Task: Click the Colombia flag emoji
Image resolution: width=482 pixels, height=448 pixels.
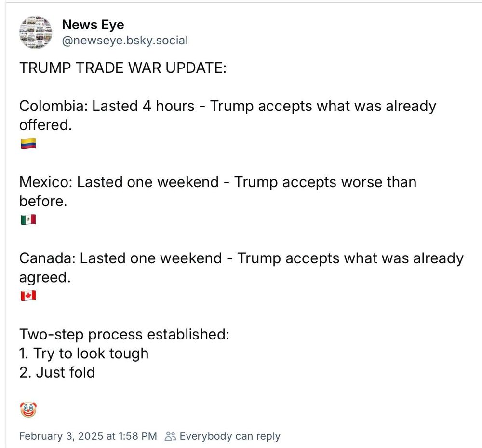Action: click(28, 143)
